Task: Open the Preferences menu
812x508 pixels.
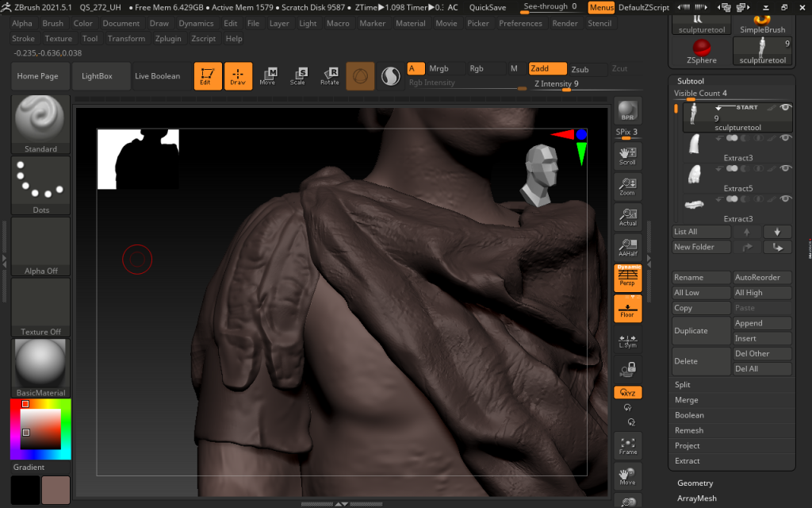Action: pos(520,23)
